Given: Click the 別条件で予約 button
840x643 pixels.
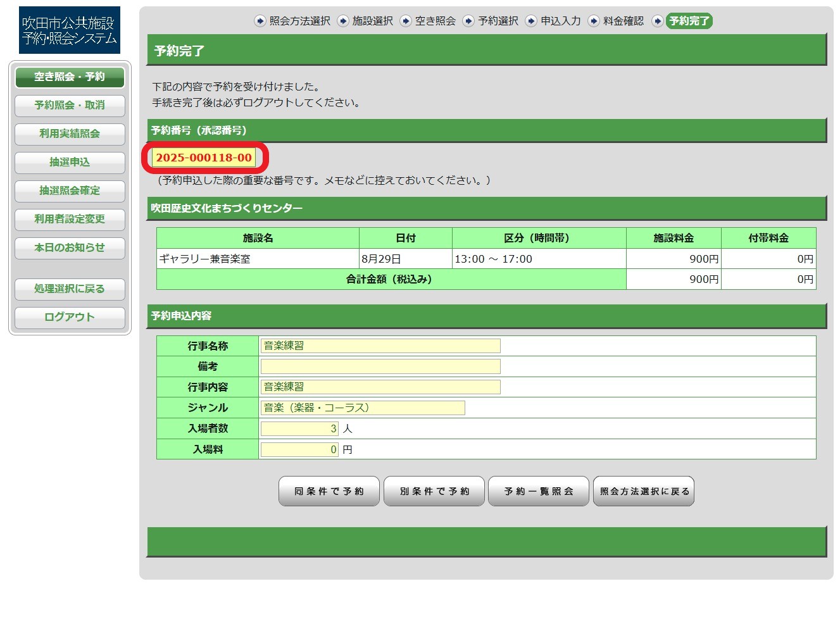Looking at the screenshot, I should pos(434,492).
